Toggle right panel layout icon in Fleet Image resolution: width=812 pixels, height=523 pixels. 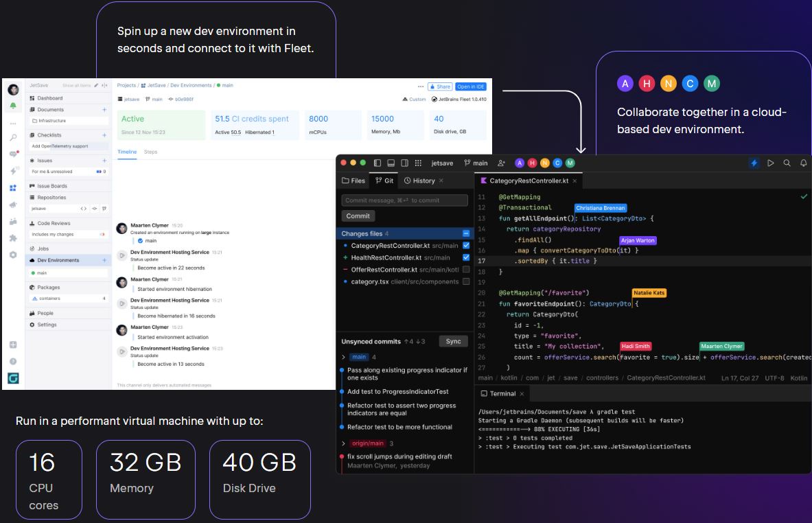[404, 163]
